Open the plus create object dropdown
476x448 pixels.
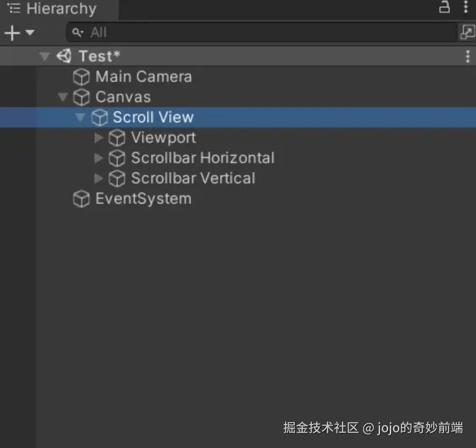point(18,33)
